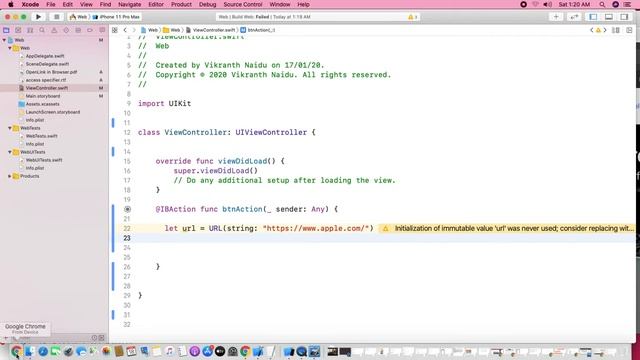Open editor options menu

616,30
